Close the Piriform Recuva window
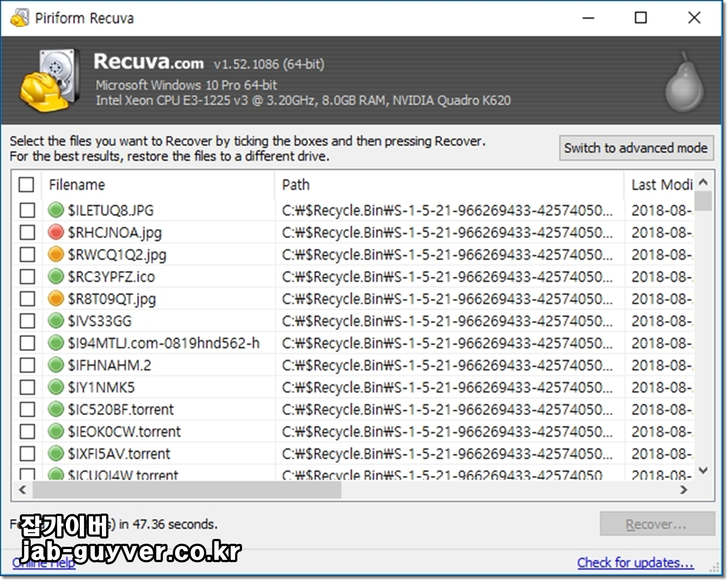Image resolution: width=728 pixels, height=581 pixels. pyautogui.click(x=694, y=18)
